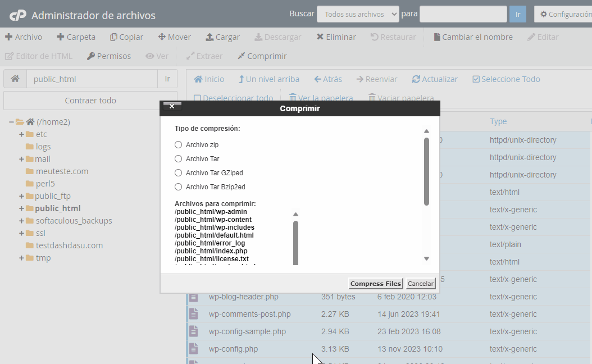This screenshot has height=364, width=592.
Task: Select the Archivo zip radio option
Action: 178,144
